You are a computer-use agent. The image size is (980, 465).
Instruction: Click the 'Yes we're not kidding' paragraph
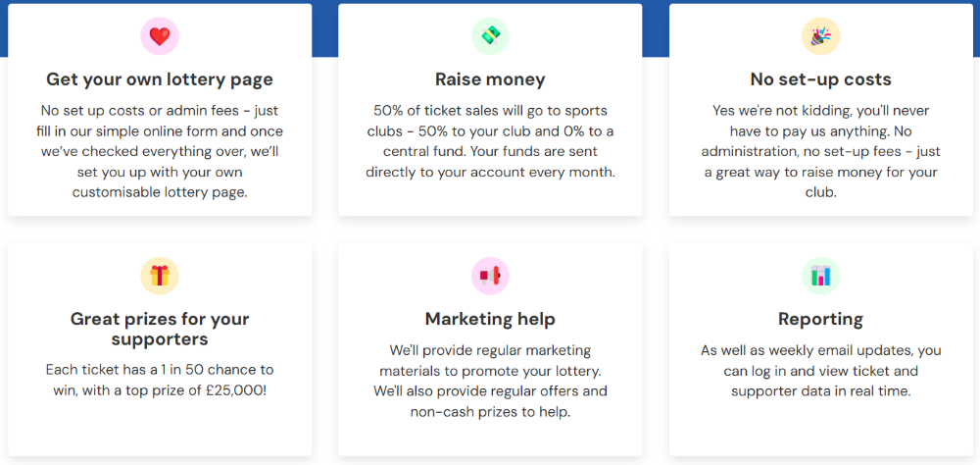click(820, 151)
